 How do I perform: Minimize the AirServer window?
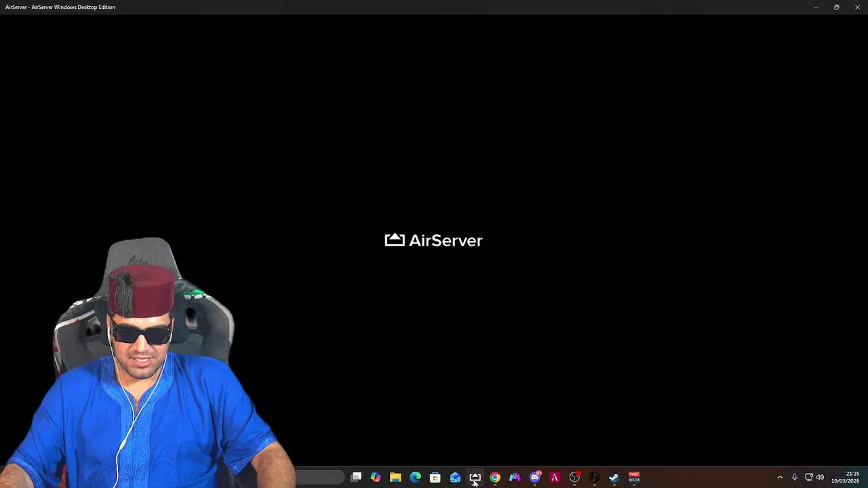coord(816,7)
